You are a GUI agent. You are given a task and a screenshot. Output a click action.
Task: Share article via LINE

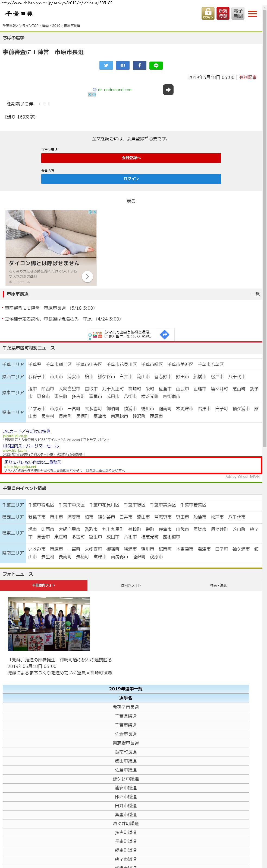[156, 65]
